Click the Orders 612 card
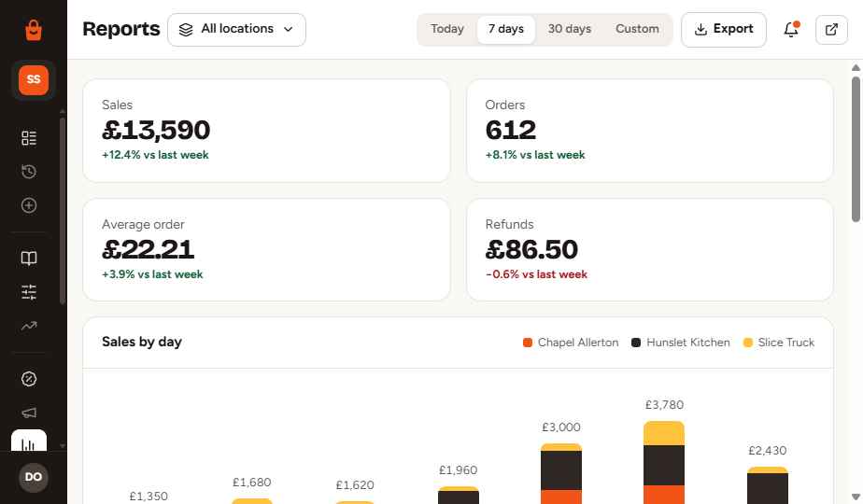 pyautogui.click(x=649, y=131)
